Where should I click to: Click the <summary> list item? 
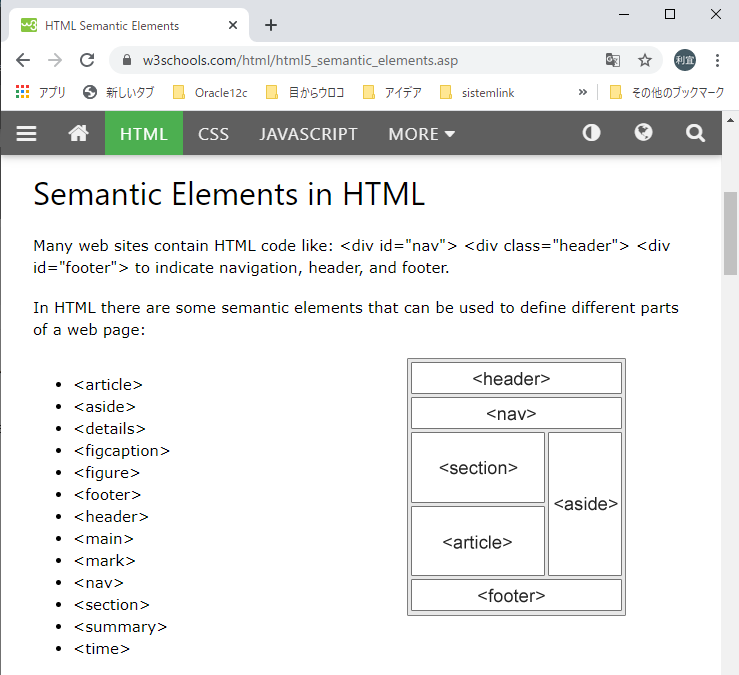[120, 627]
